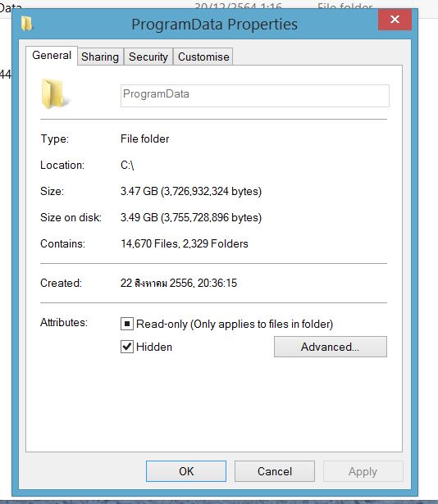Switch to the Sharing tab

pos(100,57)
